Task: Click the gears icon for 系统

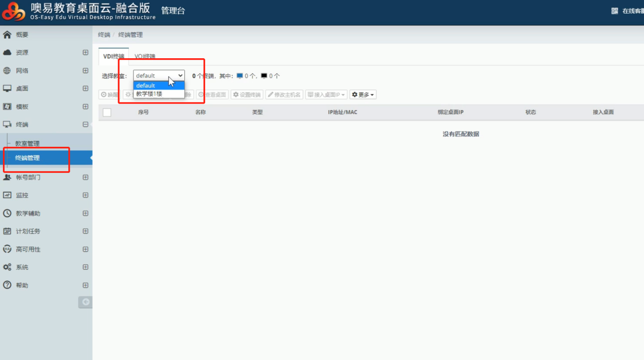Action: tap(7, 267)
